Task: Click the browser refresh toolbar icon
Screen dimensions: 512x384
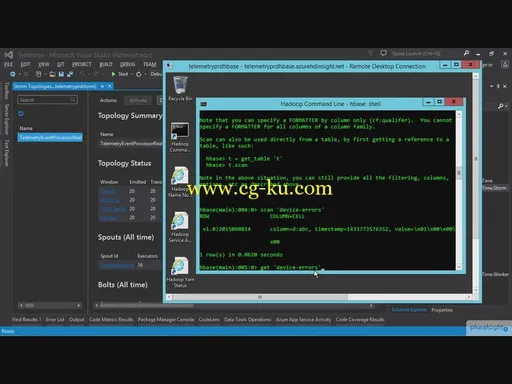Action: [139, 74]
